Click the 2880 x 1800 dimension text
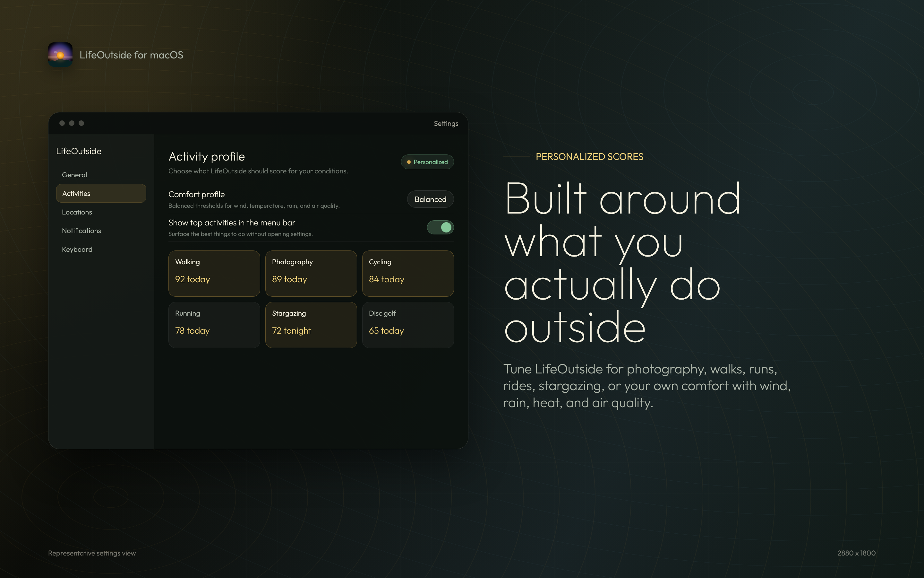Screen dimensions: 924x578 [x=856, y=553]
